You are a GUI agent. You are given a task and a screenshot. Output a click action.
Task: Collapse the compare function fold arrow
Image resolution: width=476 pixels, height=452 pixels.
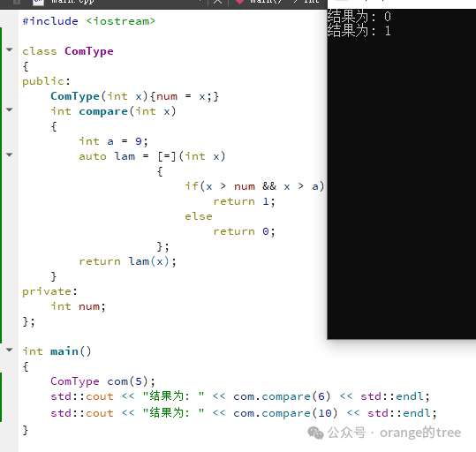(10, 109)
